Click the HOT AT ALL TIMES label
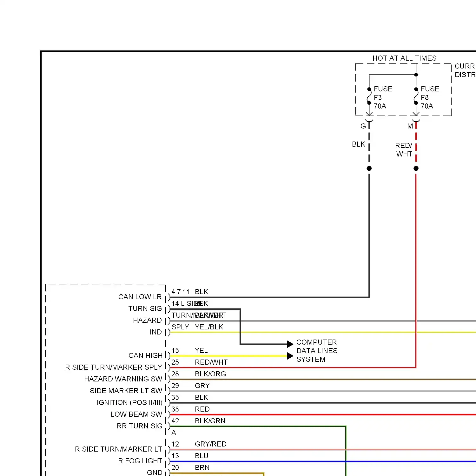 tap(404, 58)
